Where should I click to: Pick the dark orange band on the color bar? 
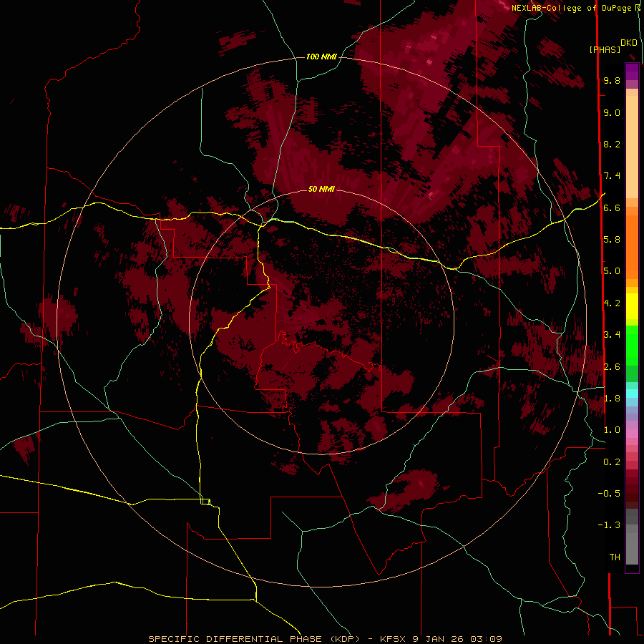pos(632,246)
